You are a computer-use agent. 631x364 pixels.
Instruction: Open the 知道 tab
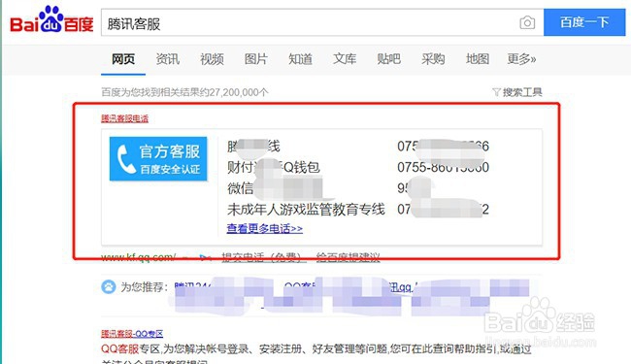[300, 59]
